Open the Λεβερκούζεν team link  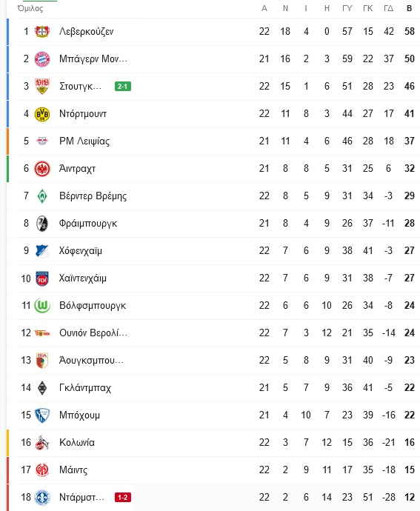87,32
